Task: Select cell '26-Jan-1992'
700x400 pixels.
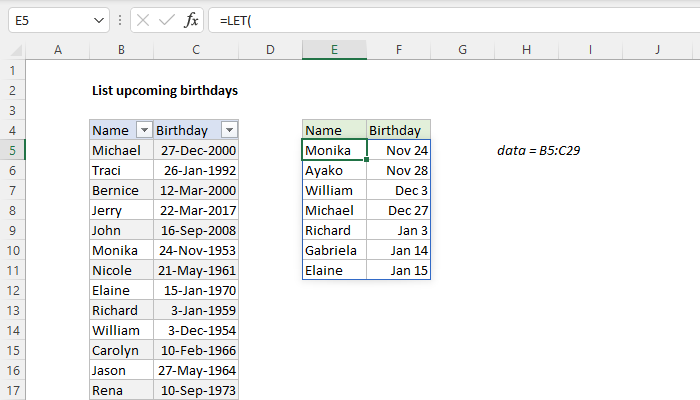Action: [196, 170]
